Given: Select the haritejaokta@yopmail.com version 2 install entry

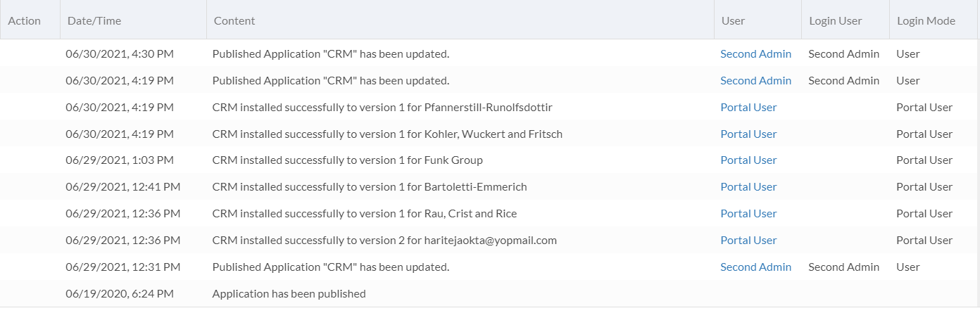Looking at the screenshot, I should (x=490, y=240).
